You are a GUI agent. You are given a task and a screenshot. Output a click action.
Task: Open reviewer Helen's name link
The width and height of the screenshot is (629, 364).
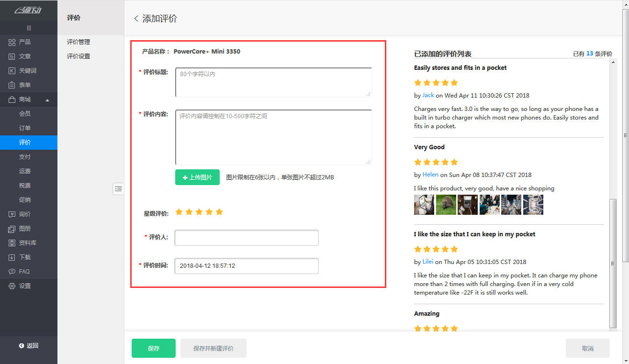point(430,175)
